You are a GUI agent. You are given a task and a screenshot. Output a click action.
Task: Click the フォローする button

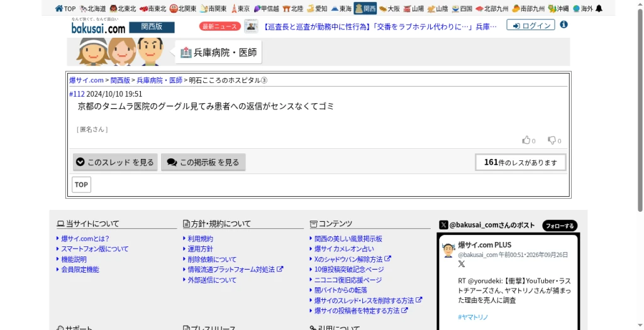560,226
